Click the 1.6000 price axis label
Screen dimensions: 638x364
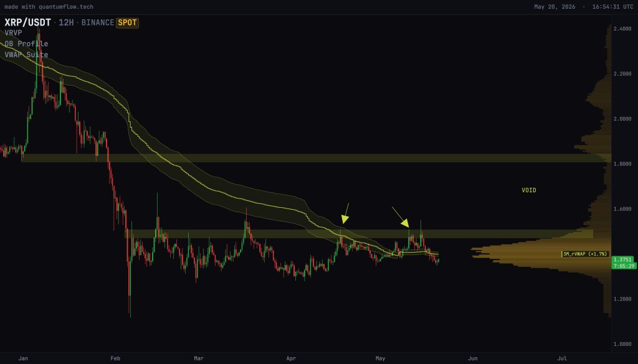pos(622,209)
